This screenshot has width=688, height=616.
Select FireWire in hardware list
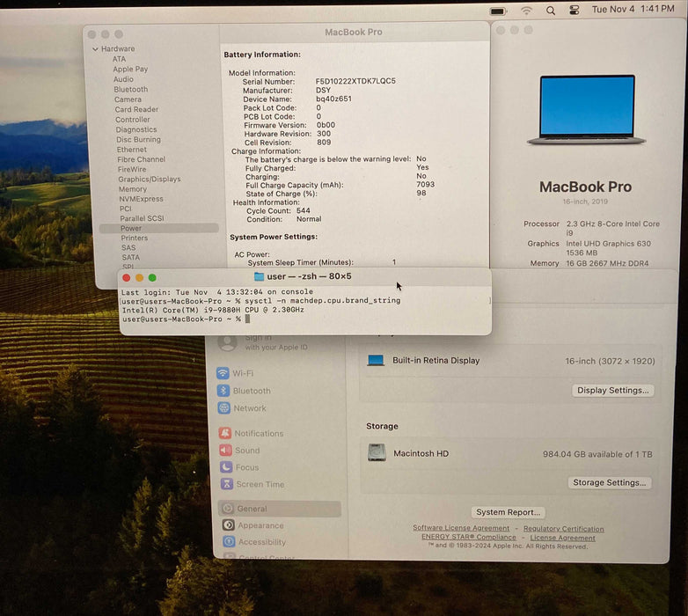coord(132,169)
